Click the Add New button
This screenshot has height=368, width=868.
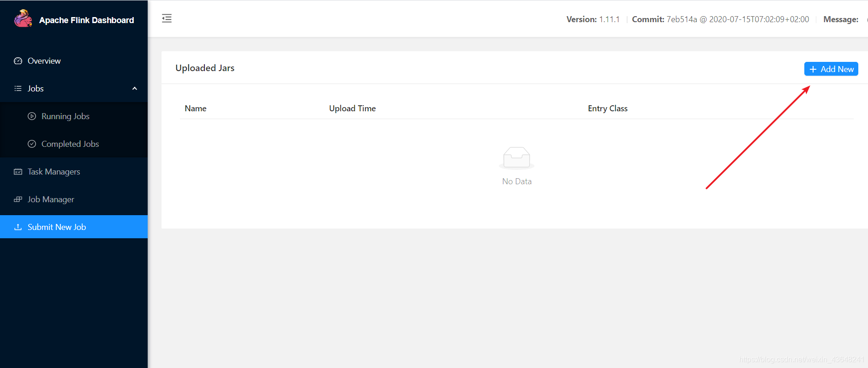831,69
